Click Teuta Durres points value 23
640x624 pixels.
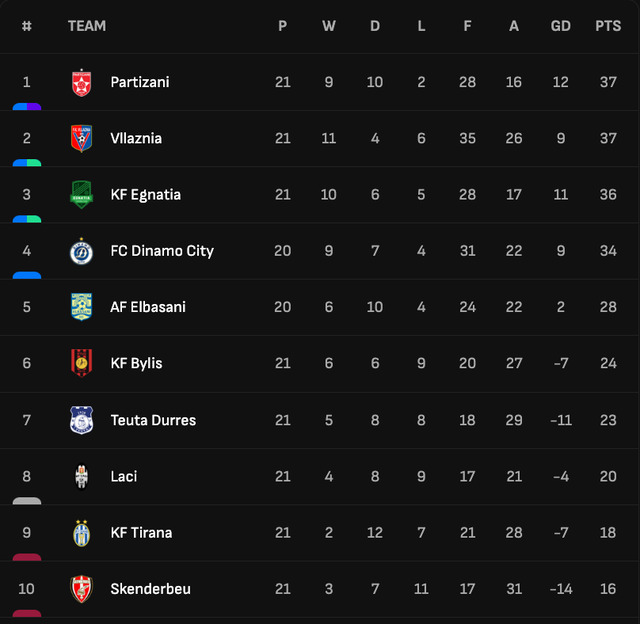tap(608, 420)
